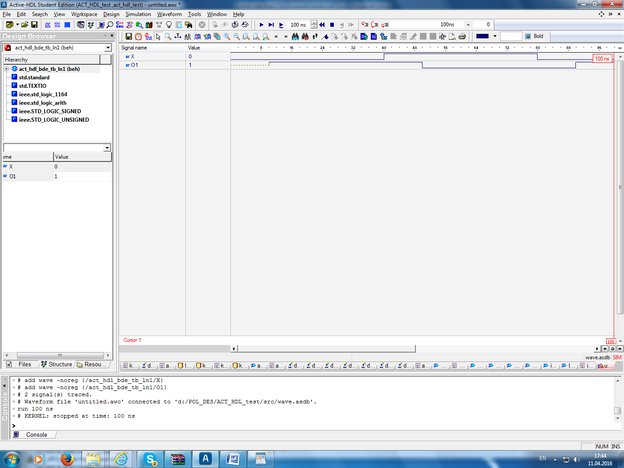Switch to the Structure tab
The width and height of the screenshot is (624, 468).
[57, 364]
